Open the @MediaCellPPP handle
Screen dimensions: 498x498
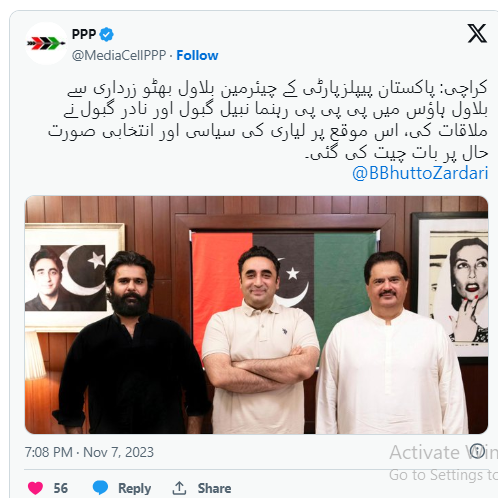[119, 55]
